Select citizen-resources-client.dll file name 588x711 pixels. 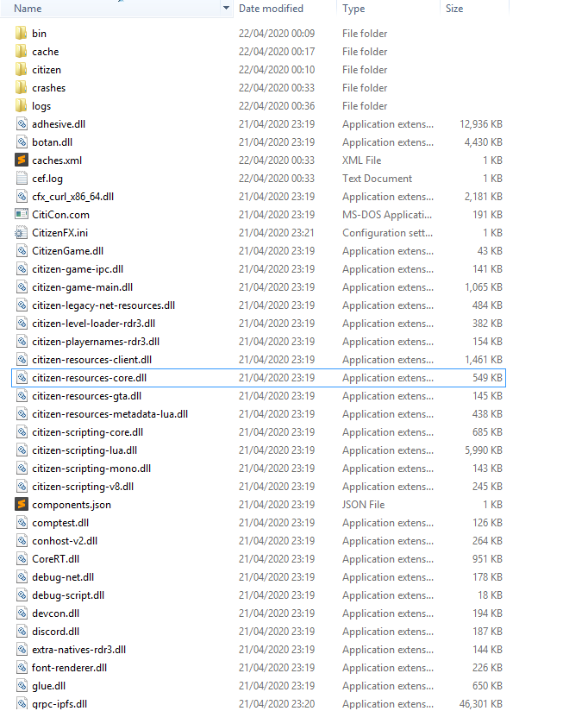click(x=91, y=360)
